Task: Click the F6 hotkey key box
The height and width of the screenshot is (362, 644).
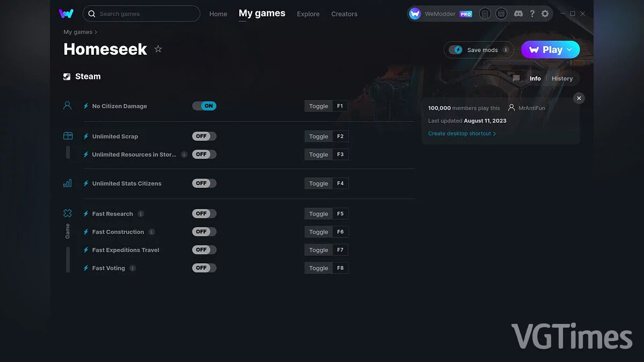Action: pos(340,232)
